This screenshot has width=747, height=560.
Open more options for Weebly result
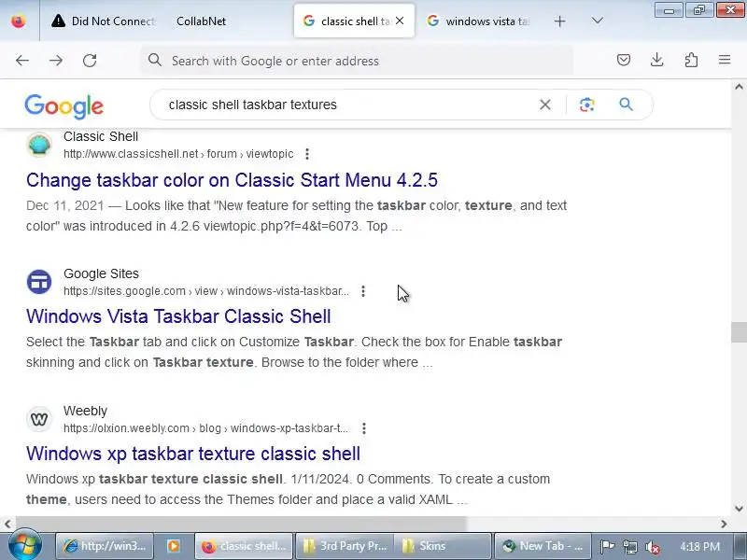pos(364,428)
